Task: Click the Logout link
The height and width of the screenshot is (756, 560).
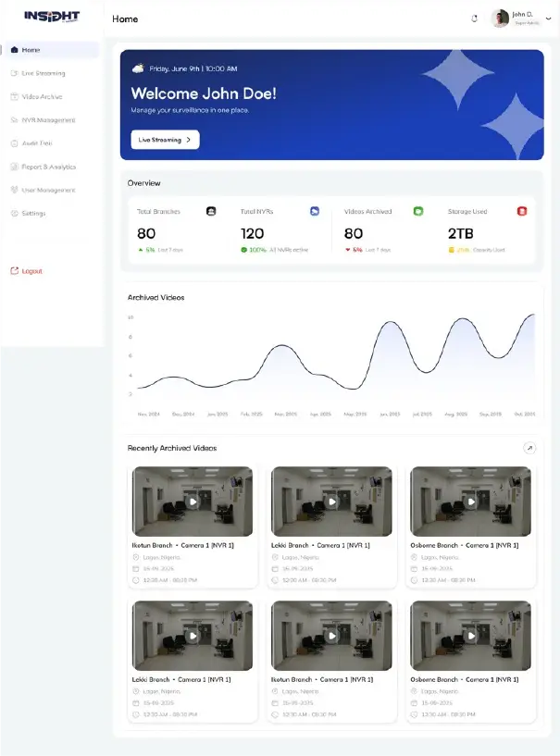Action: click(x=31, y=271)
